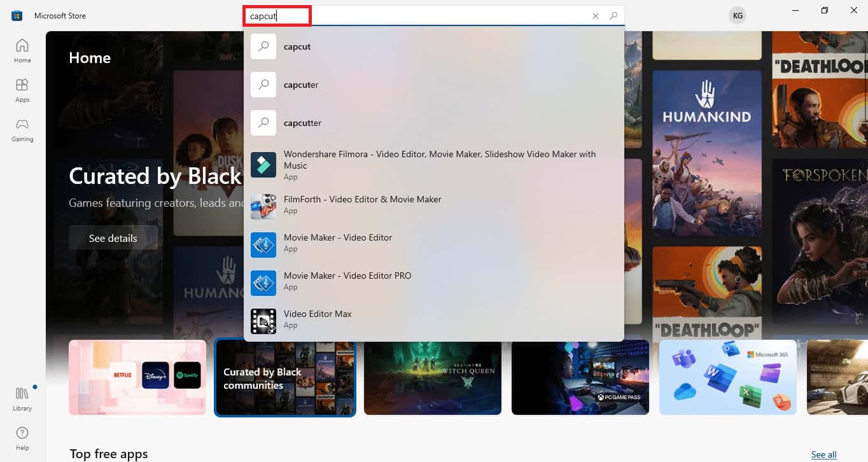Screen dimensions: 868x462
Task: Click the FilmForth app icon
Action: click(263, 207)
